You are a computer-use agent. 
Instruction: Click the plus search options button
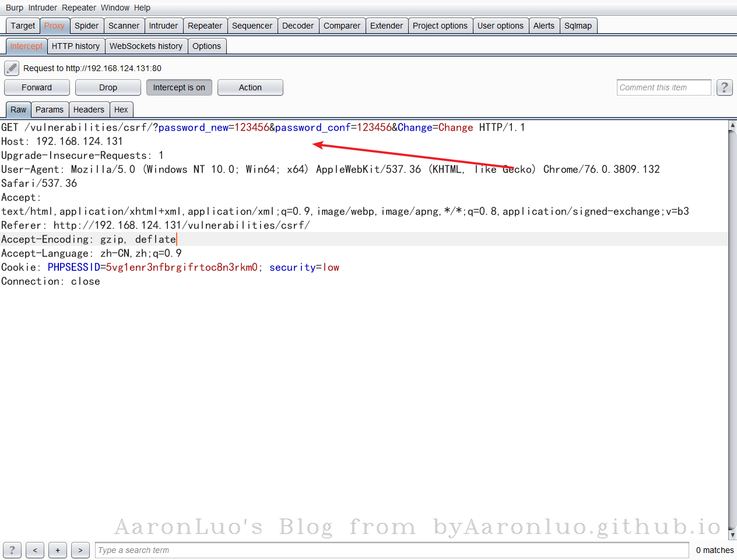[x=58, y=550]
